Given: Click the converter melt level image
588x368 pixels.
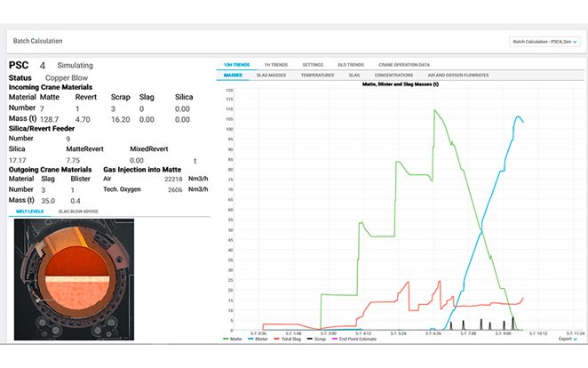Looking at the screenshot, I should (75, 279).
